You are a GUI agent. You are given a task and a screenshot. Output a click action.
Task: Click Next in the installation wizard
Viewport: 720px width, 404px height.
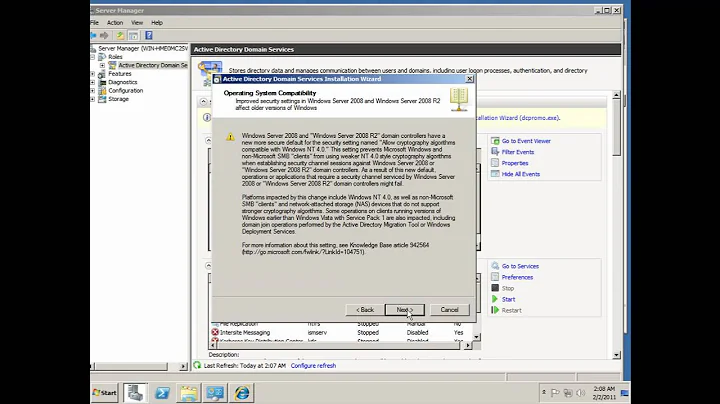click(405, 310)
